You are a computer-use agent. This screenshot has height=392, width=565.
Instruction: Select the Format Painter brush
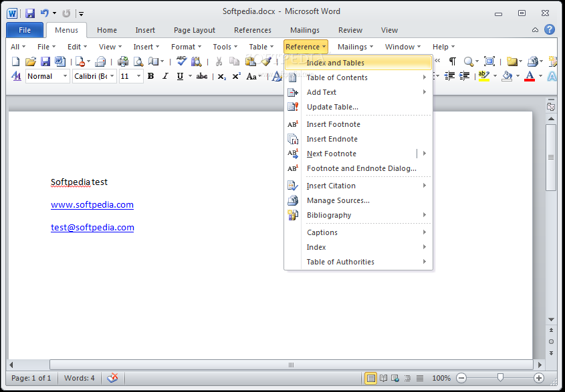click(x=266, y=61)
